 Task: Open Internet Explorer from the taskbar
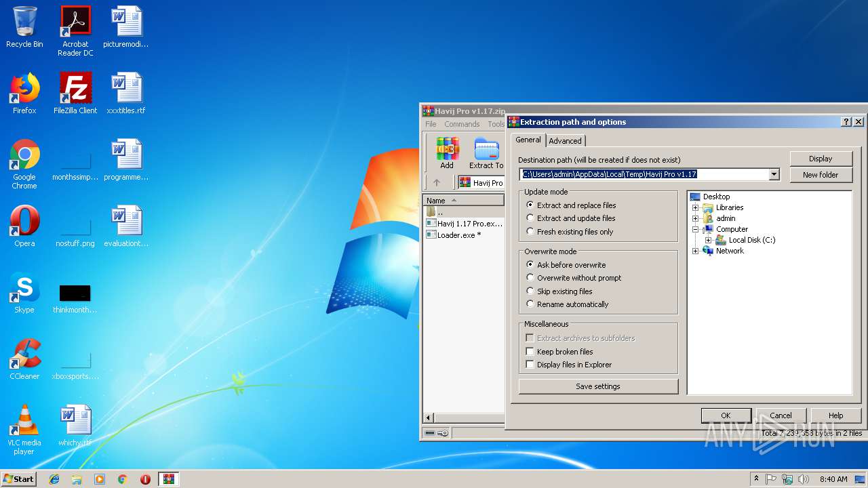54,479
